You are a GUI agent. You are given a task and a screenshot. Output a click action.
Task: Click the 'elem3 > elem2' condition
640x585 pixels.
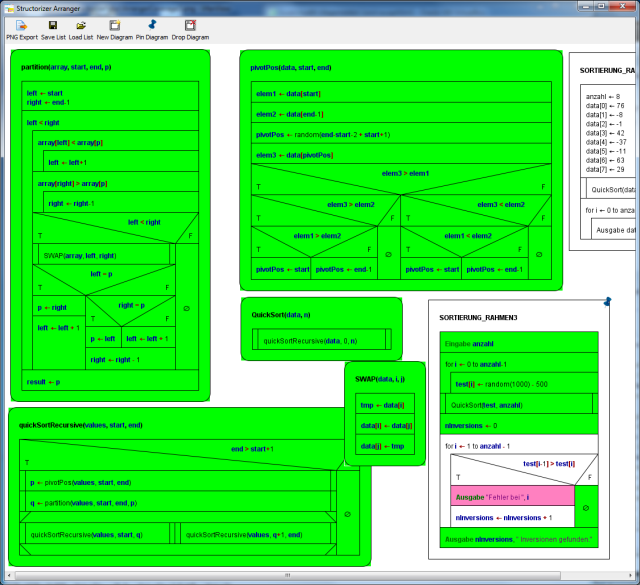click(351, 205)
